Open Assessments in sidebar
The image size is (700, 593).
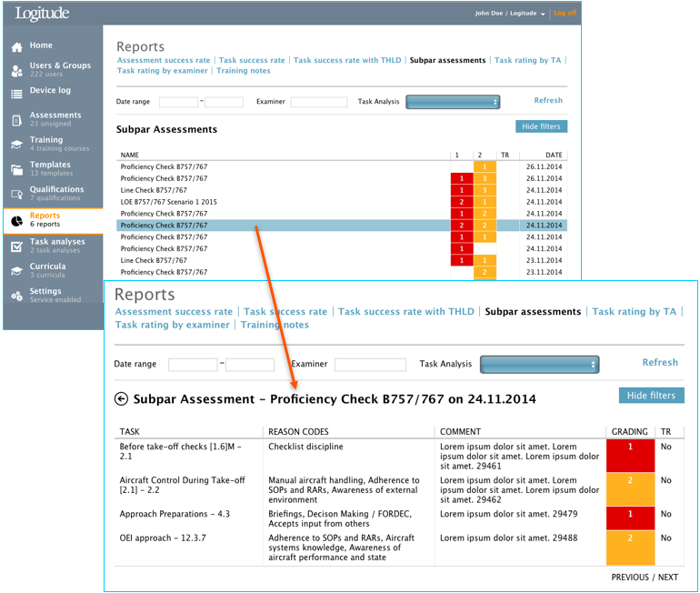click(x=53, y=119)
